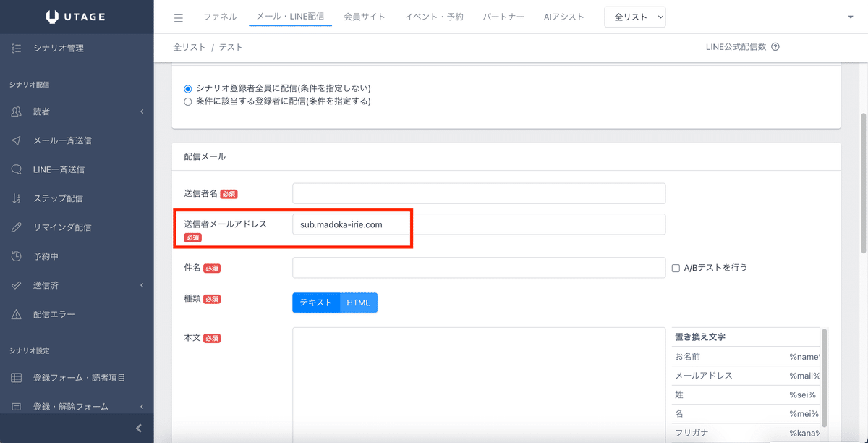Click the 予約中 clock history icon

click(17, 256)
